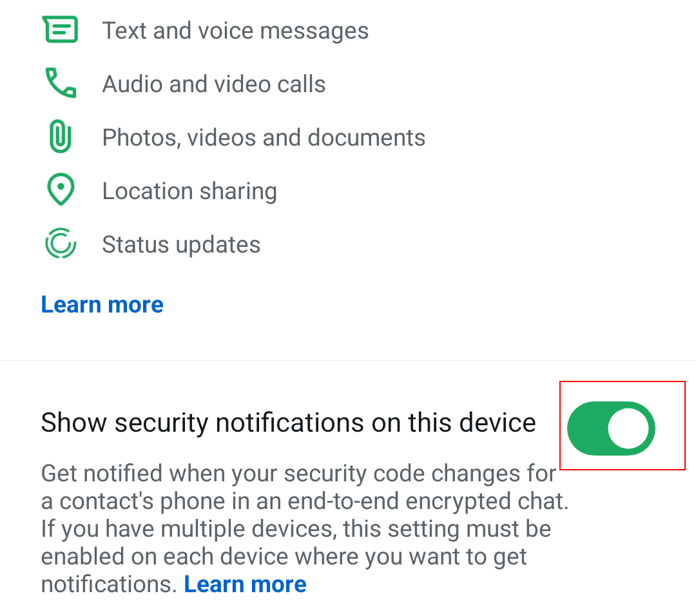Viewport: 696px width, 616px height.
Task: Tap the 'Get notified when your security code' line
Action: pyautogui.click(x=298, y=474)
